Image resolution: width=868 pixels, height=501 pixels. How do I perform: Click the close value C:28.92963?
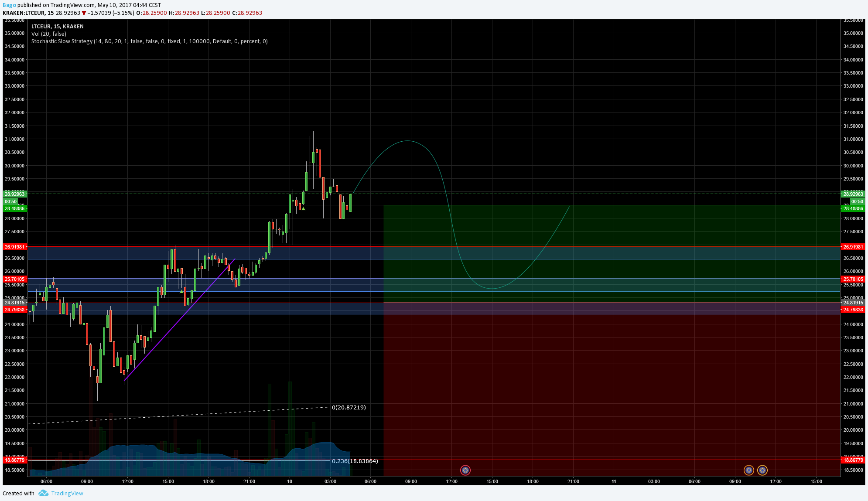click(x=247, y=13)
